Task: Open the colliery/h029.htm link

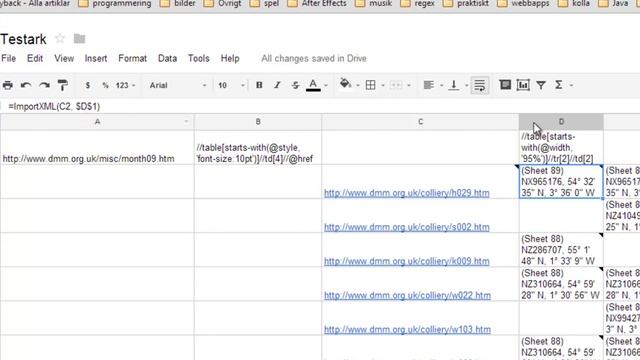Action: (407, 193)
